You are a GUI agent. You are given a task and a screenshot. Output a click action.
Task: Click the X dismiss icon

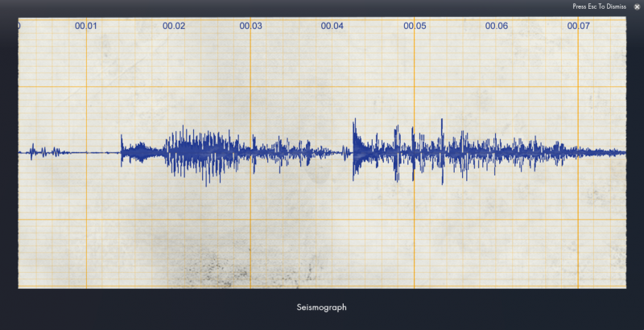click(x=637, y=6)
